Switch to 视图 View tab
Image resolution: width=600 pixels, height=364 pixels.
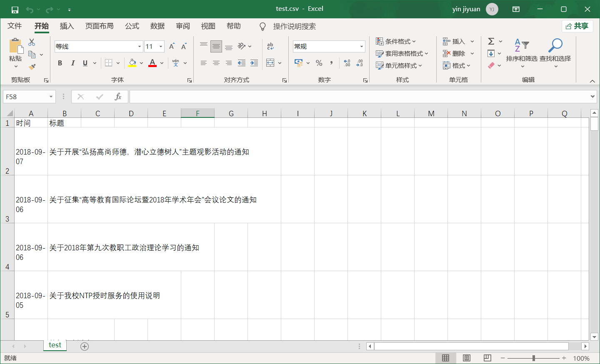coord(208,26)
